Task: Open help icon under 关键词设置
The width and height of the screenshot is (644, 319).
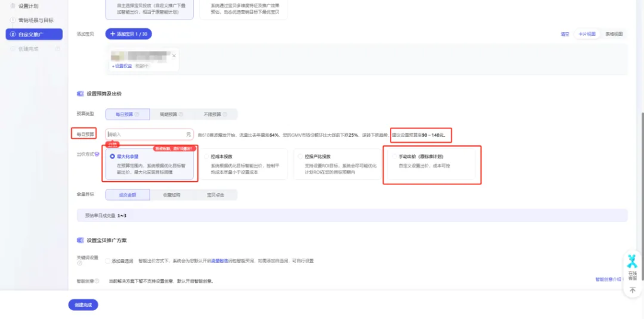Action: click(79, 264)
